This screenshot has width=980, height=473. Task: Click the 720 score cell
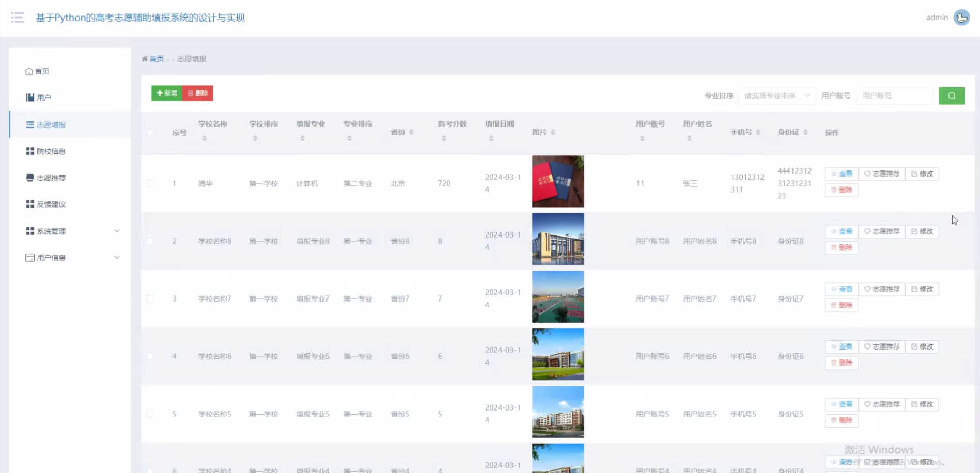pos(444,183)
